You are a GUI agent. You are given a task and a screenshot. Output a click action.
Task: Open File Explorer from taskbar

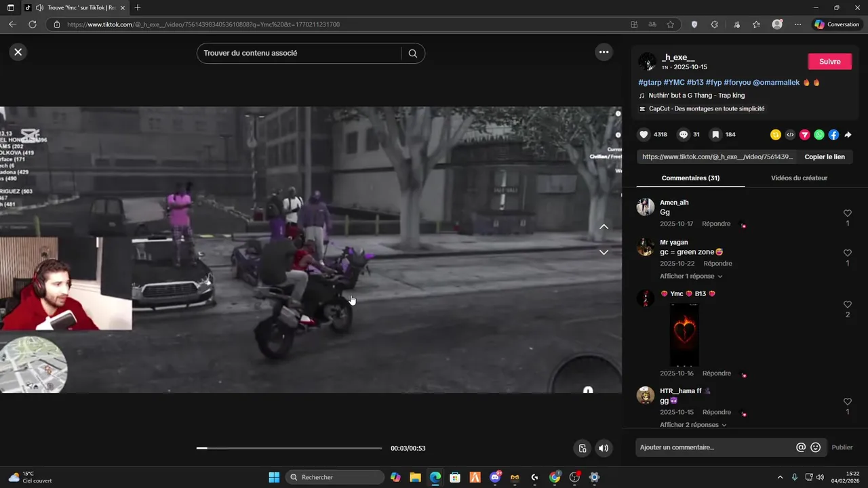415,477
